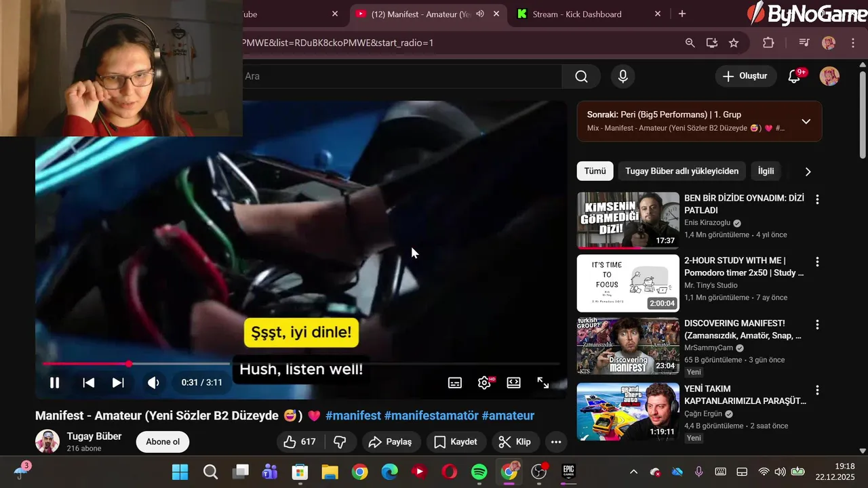
Task: Open the YENİ TAKIM KAPTANLARIMIZLA video thumbnail
Action: [x=628, y=411]
